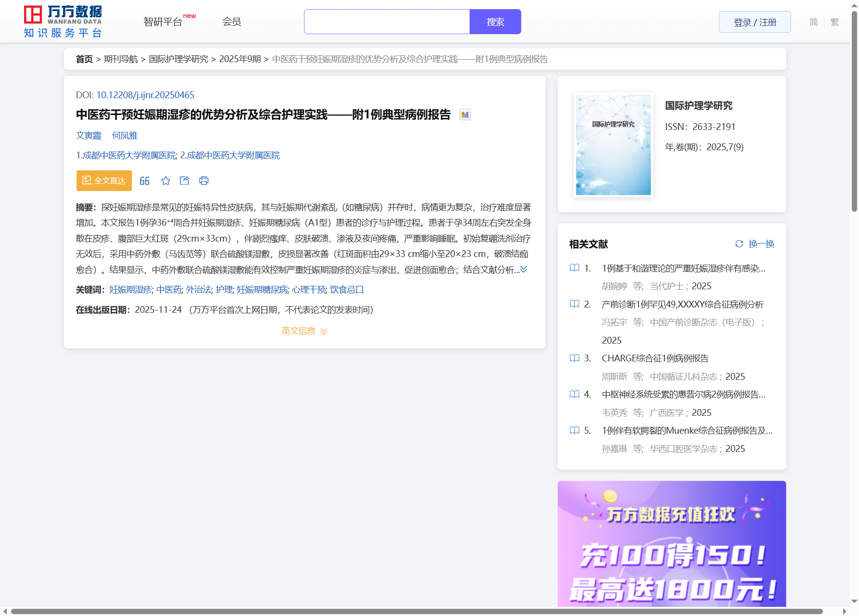
Task: Switch to traditional Chinese 繁
Action: (835, 22)
